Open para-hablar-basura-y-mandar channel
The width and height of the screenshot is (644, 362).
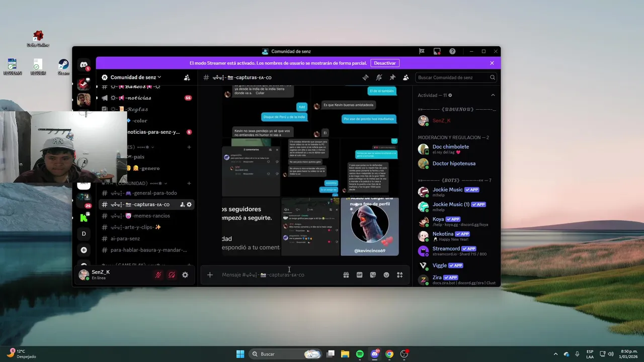146,250
